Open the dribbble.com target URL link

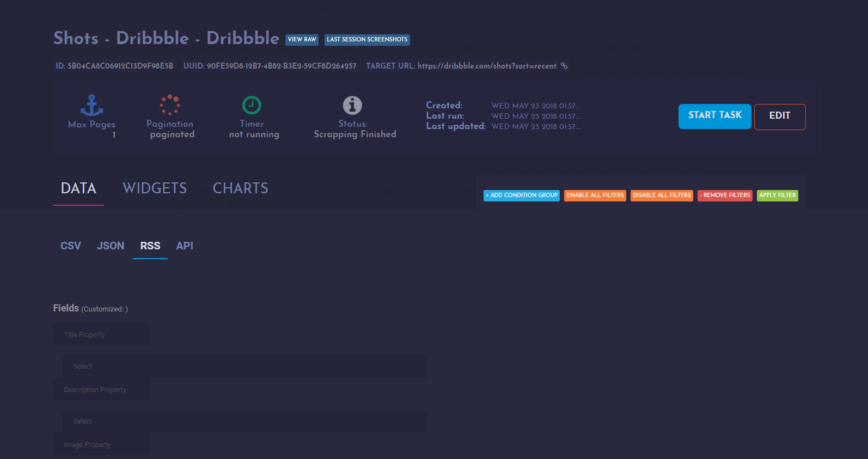click(x=487, y=66)
